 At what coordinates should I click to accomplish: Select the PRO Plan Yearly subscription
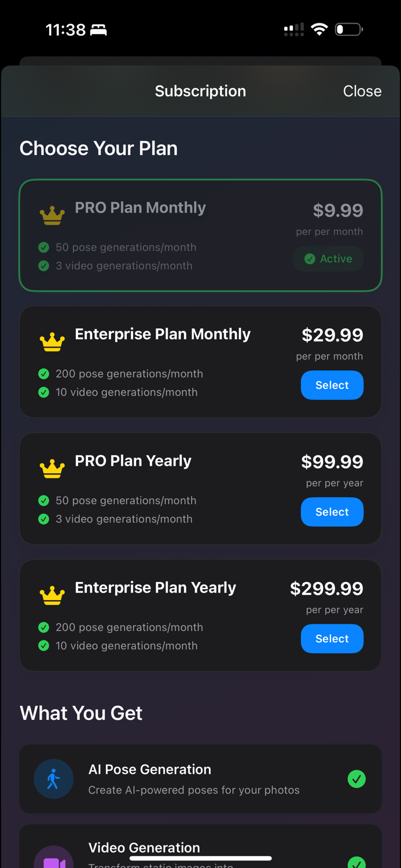click(332, 512)
